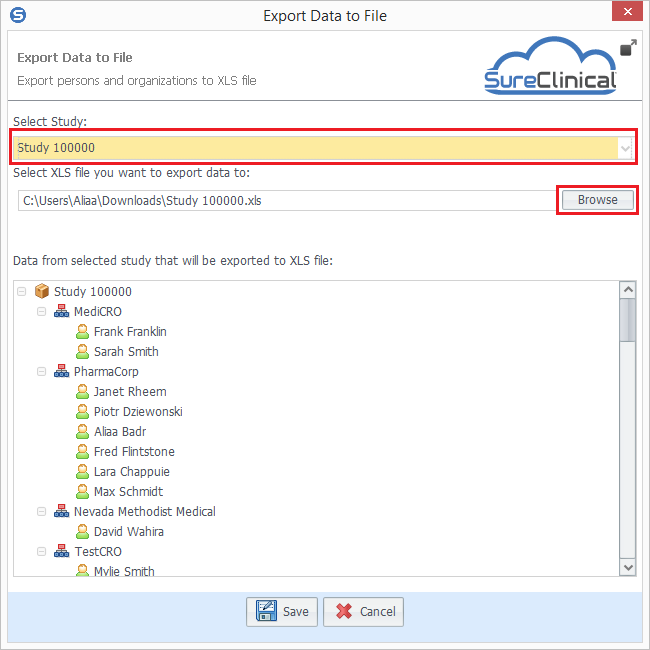
Task: Click the Janet Rheem person icon
Action: tap(82, 391)
